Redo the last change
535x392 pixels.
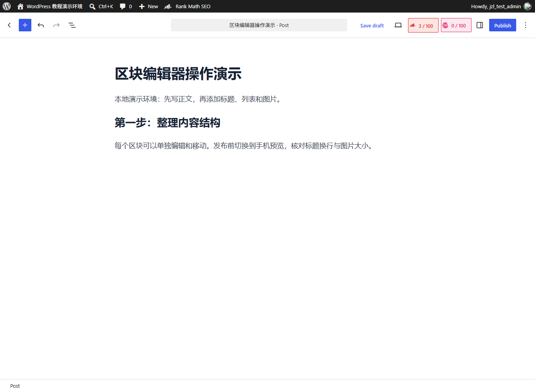[x=56, y=25]
